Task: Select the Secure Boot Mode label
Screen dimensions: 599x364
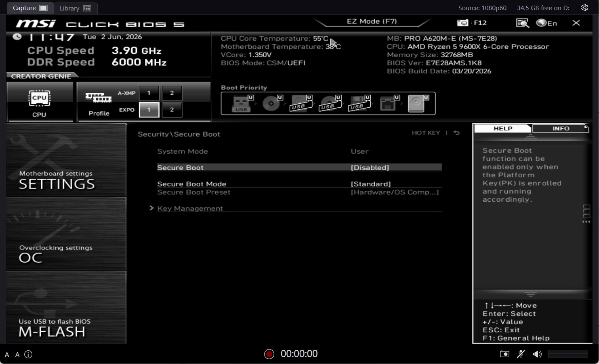Action: [191, 184]
